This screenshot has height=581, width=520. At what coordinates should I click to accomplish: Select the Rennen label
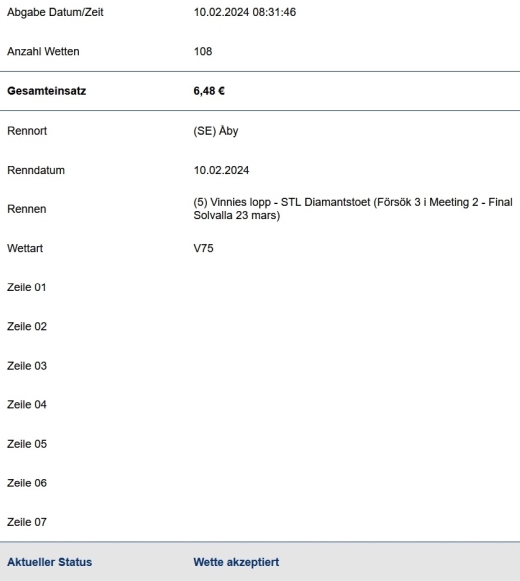[27, 209]
